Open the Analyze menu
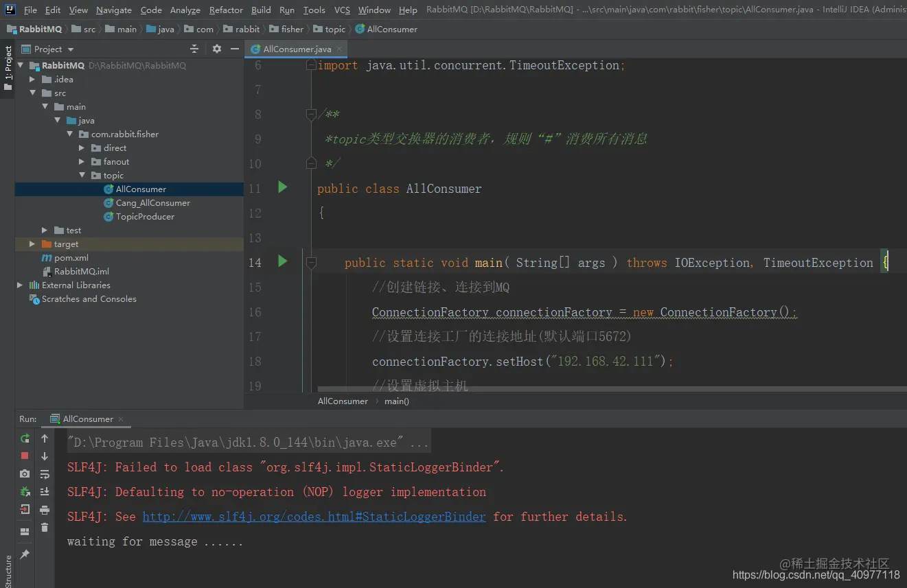The image size is (907, 588). tap(185, 10)
